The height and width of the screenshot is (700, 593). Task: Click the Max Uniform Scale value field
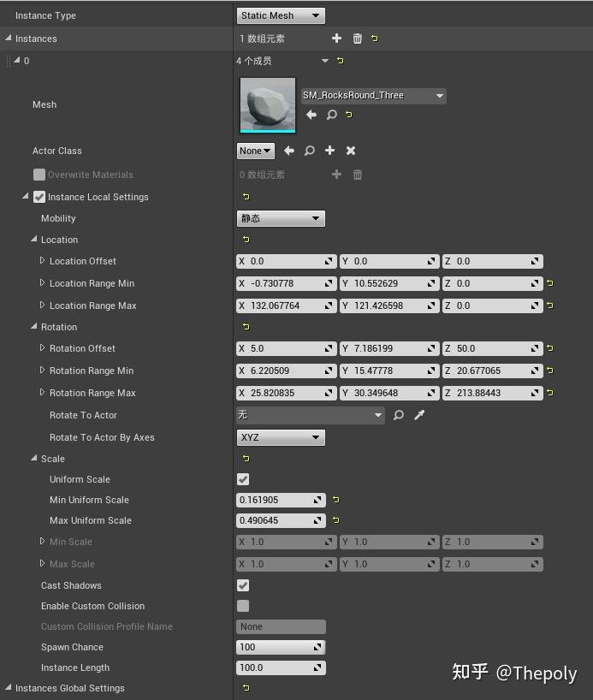[281, 520]
